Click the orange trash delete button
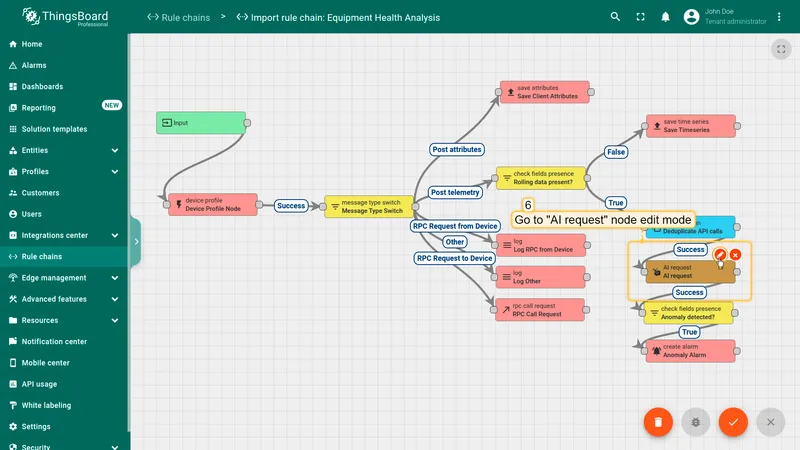 click(658, 422)
